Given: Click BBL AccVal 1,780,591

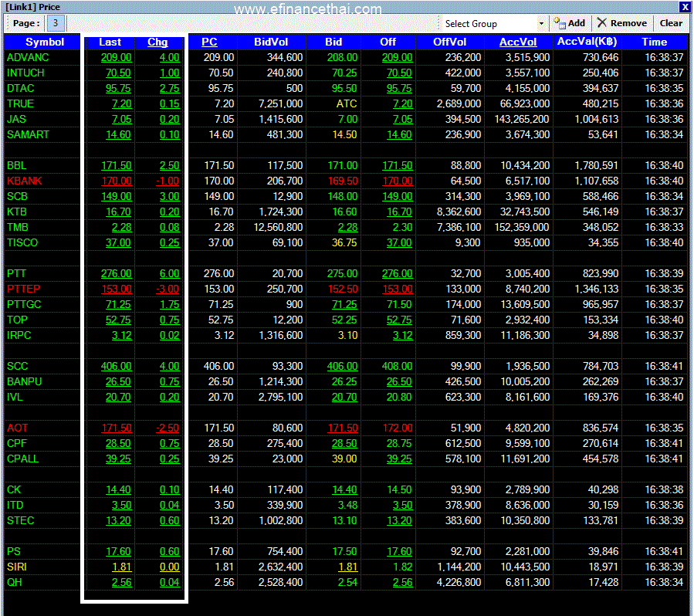Looking at the screenshot, I should (596, 165).
